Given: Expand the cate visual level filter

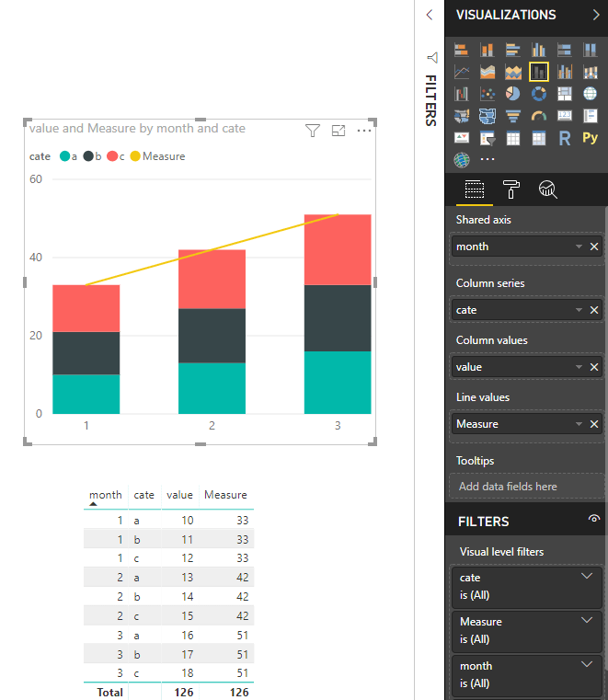Looking at the screenshot, I should (x=587, y=576).
